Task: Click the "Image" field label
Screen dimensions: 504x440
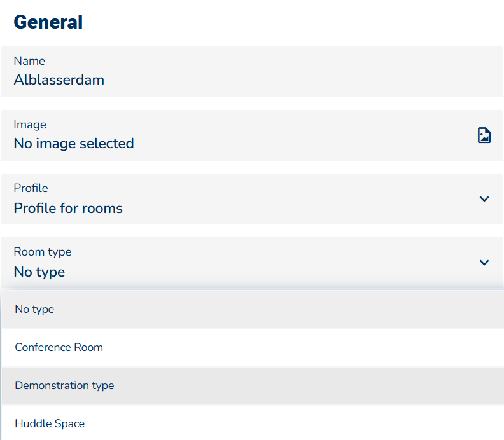Action: tap(30, 125)
